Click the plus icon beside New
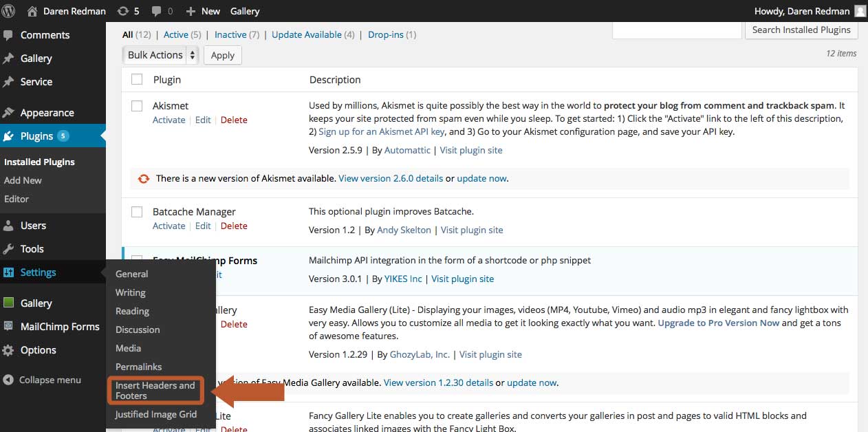The height and width of the screenshot is (432, 868). coord(191,11)
